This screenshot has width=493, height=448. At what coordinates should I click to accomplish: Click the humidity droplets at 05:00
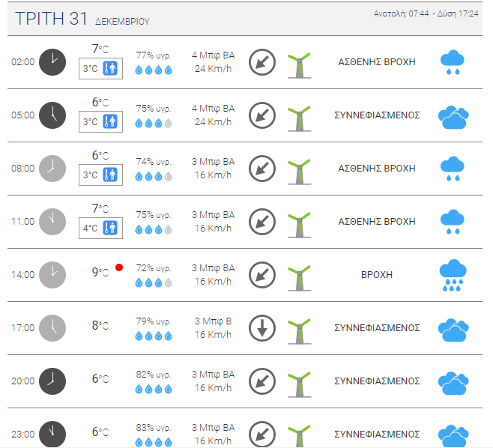coord(154,123)
